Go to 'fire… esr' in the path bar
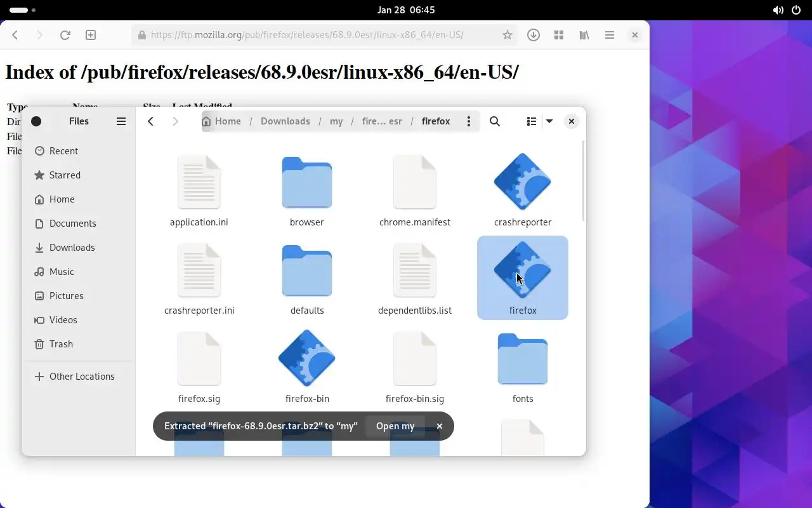The height and width of the screenshot is (508, 812). [x=382, y=121]
